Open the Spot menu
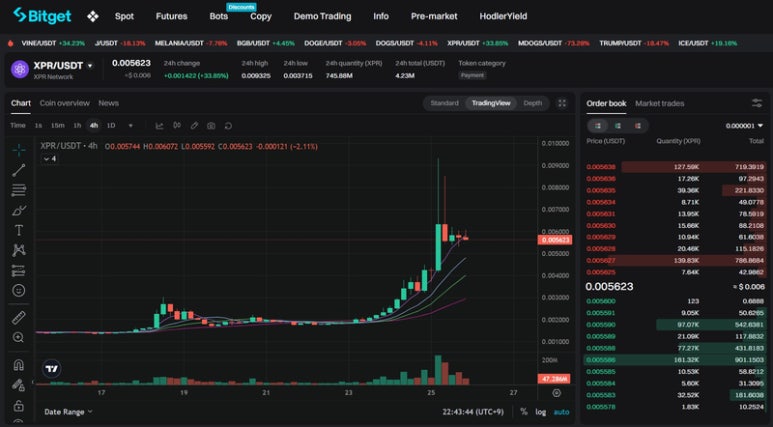This screenshot has width=773, height=427. [124, 16]
